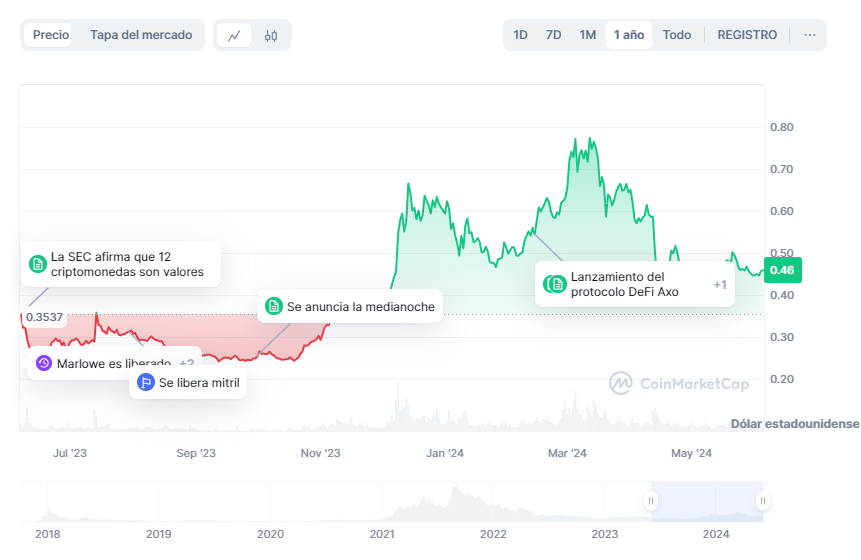Select the 1 año time range
This screenshot has width=861, height=560.
pos(629,35)
